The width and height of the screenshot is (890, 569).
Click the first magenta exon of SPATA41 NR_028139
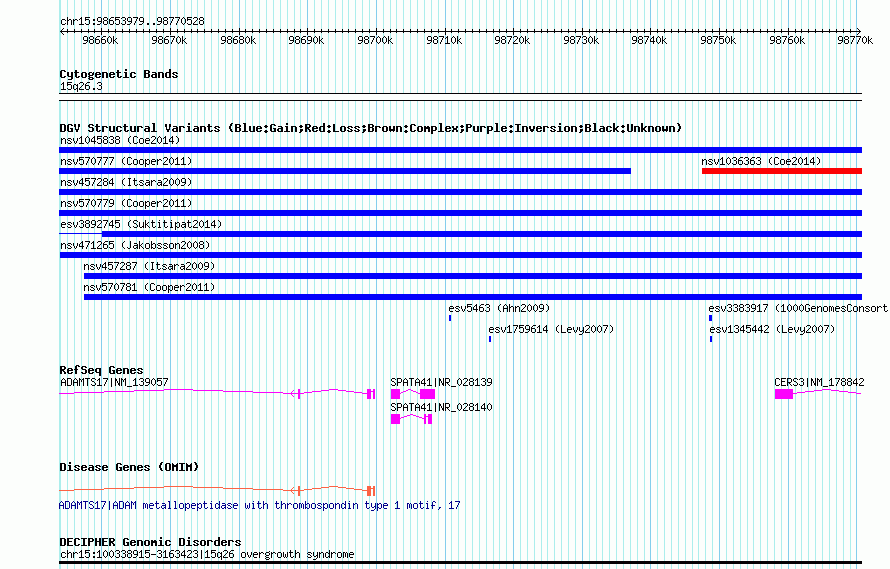coord(396,394)
